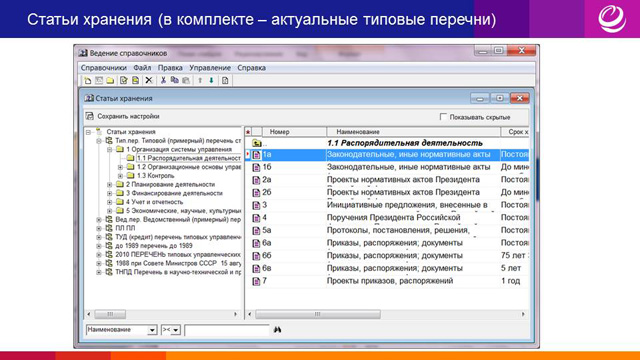Image resolution: width=640 pixels, height=360 pixels.
Task: Click the green down arrow toolbar icon
Action: [x=211, y=80]
